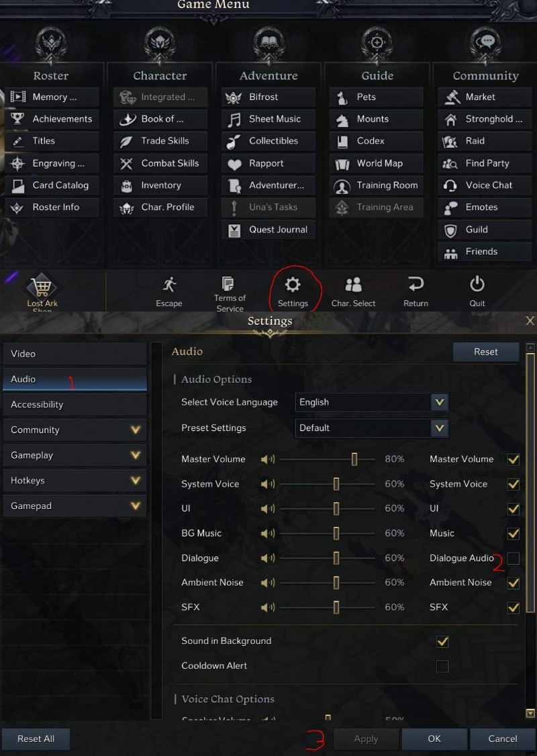Confirm settings with the OK button
Viewport: 537px width, 756px height.
click(434, 739)
